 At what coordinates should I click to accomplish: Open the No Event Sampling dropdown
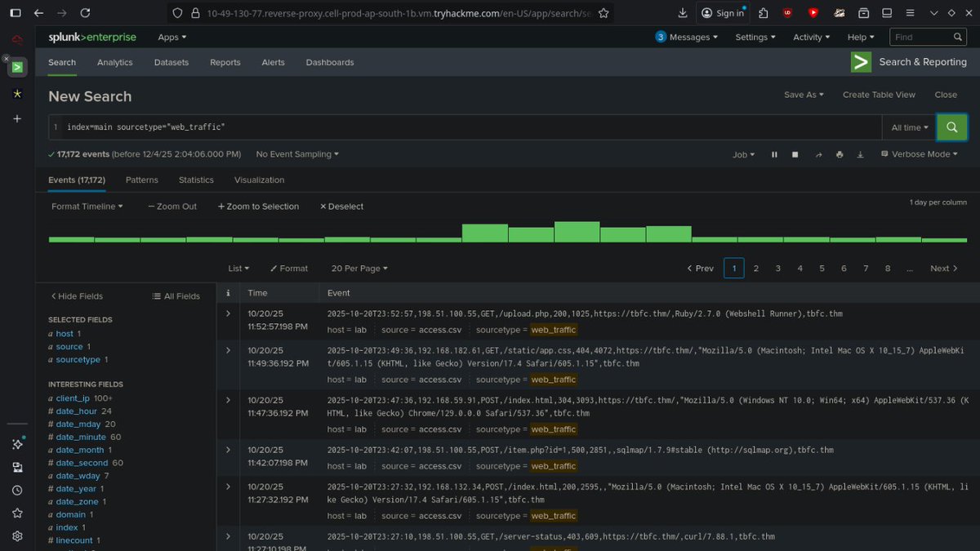pyautogui.click(x=296, y=154)
